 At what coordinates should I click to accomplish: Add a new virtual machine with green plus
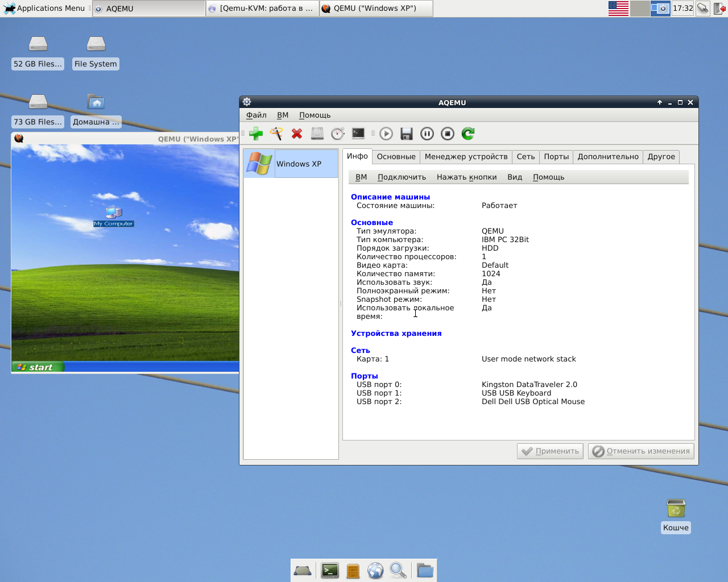(x=256, y=134)
